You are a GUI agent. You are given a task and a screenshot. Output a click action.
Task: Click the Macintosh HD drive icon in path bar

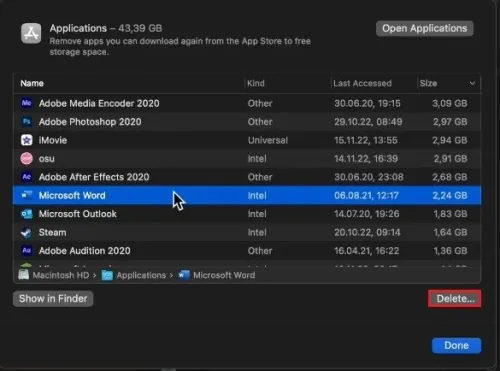pyautogui.click(x=24, y=275)
